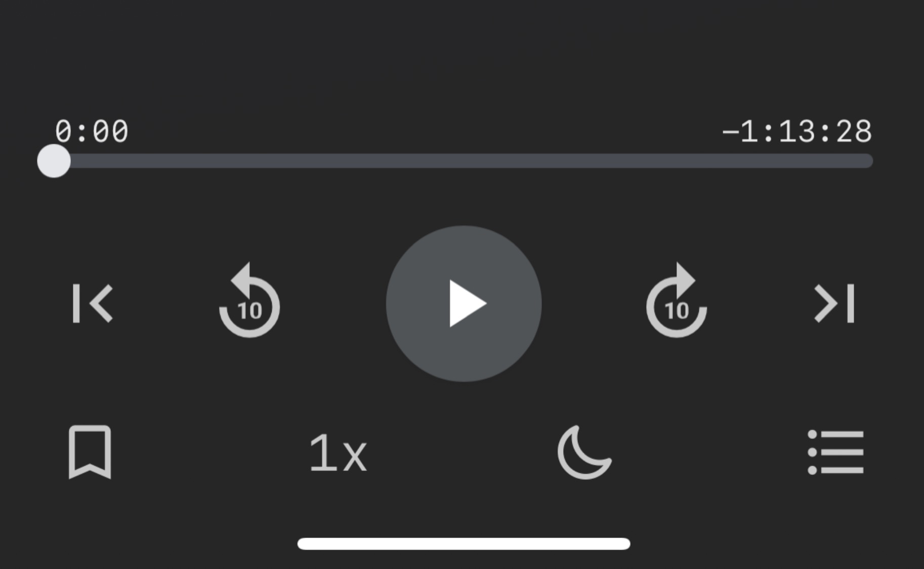Add a bookmark with the bookmark icon

(x=90, y=452)
